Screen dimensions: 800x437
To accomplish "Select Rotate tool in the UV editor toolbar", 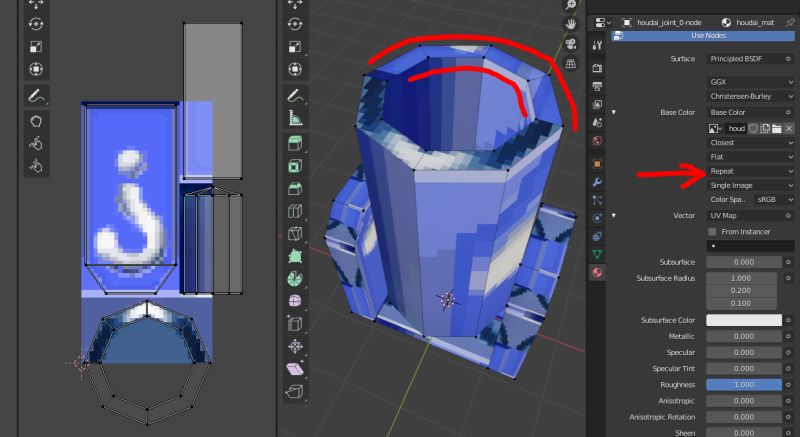I will tap(36, 24).
